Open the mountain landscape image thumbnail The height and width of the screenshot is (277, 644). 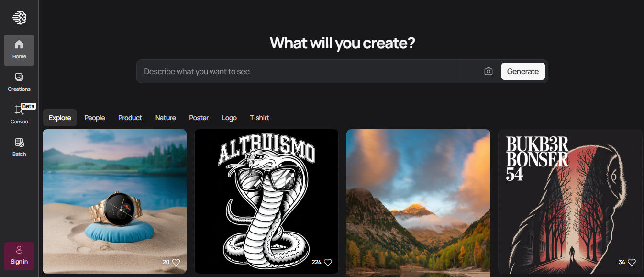418,203
